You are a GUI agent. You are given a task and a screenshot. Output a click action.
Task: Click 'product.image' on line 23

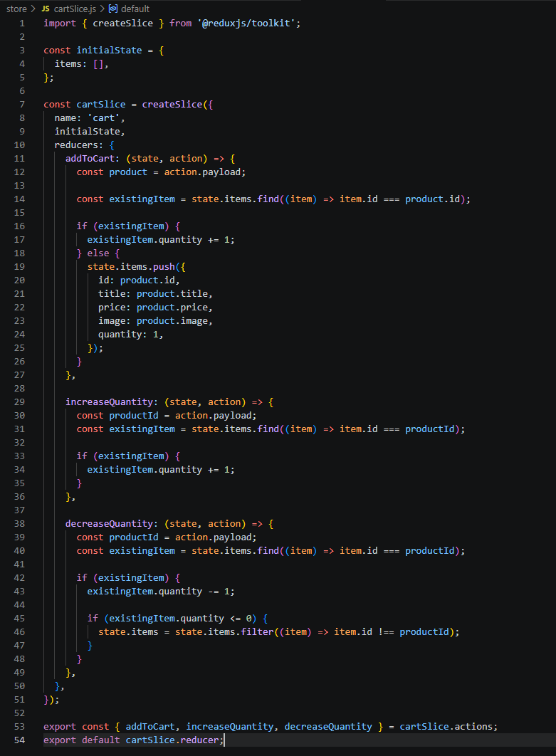[x=172, y=320]
